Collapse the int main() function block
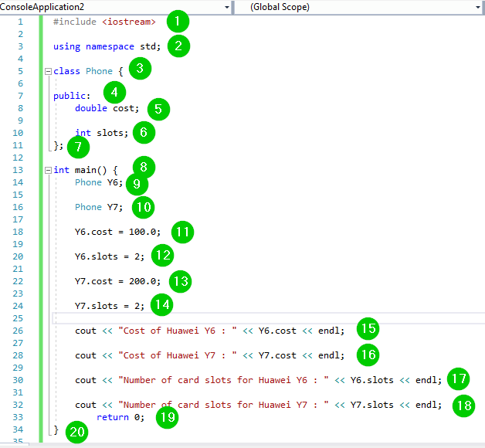This screenshot has height=448, width=485. coord(49,170)
